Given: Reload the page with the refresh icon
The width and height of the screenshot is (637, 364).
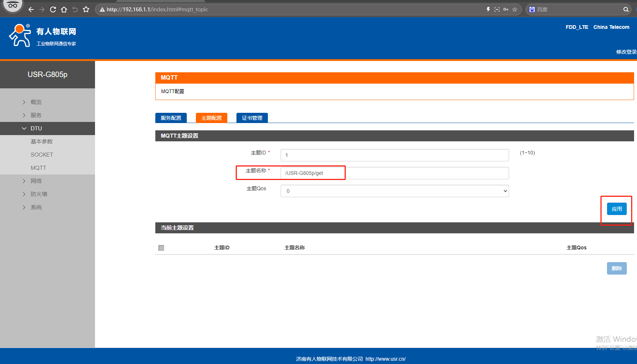Looking at the screenshot, I should click(53, 9).
